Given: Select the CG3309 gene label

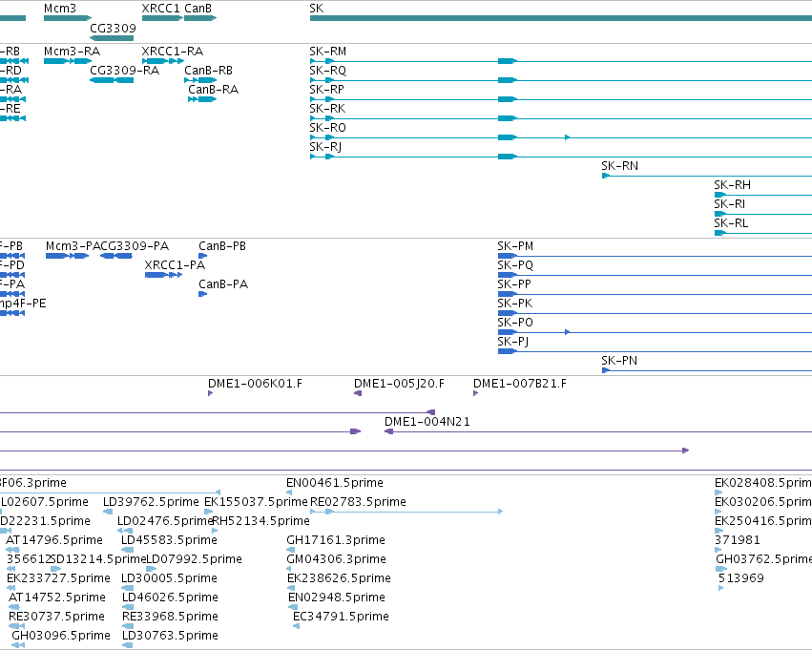Looking at the screenshot, I should coord(113,28).
